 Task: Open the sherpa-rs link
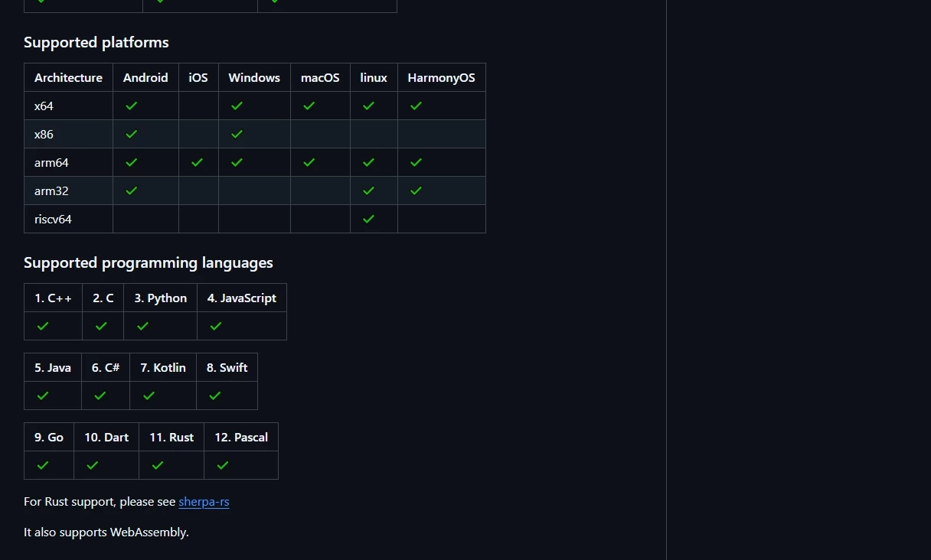tap(204, 502)
